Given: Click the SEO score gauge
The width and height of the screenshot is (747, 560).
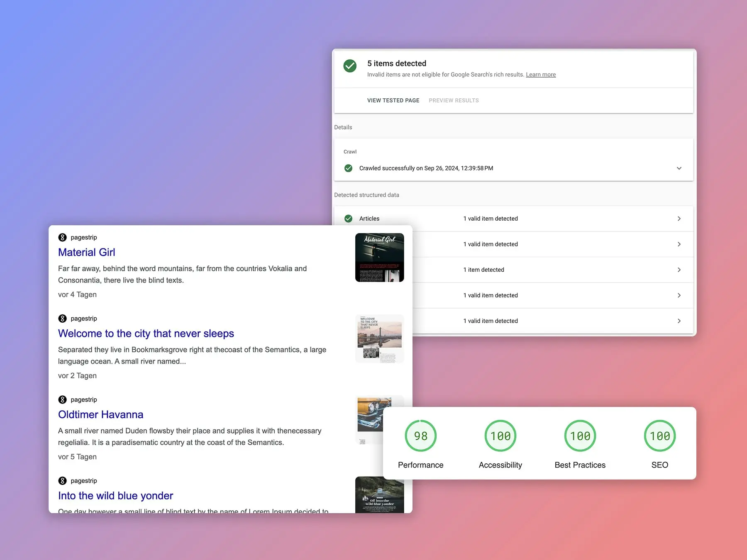Looking at the screenshot, I should click(x=659, y=436).
